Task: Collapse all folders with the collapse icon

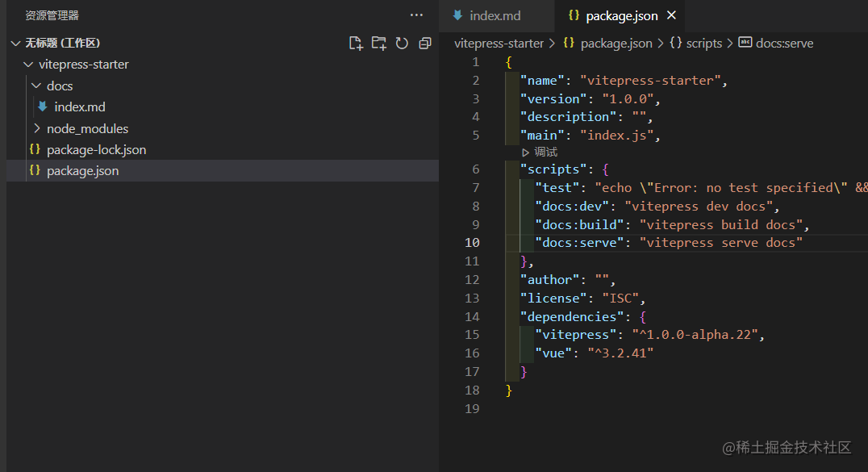Action: click(x=425, y=44)
